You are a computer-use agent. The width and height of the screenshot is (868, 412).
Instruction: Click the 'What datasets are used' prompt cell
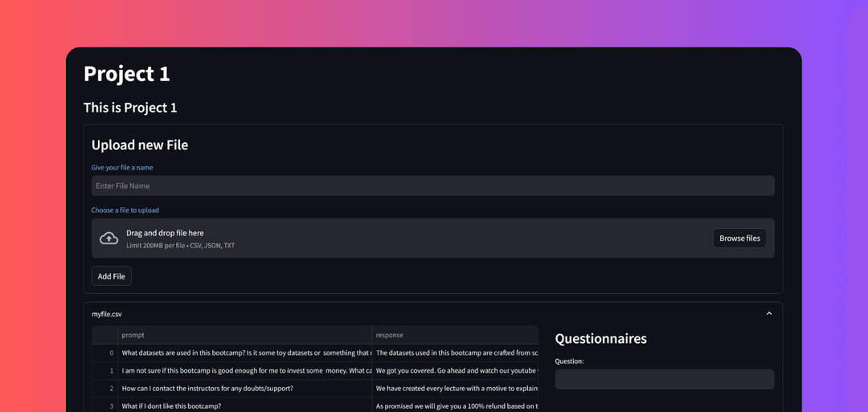click(x=244, y=353)
